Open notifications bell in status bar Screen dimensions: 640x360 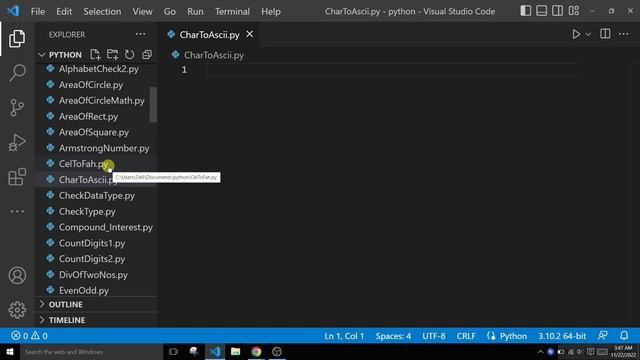click(624, 336)
